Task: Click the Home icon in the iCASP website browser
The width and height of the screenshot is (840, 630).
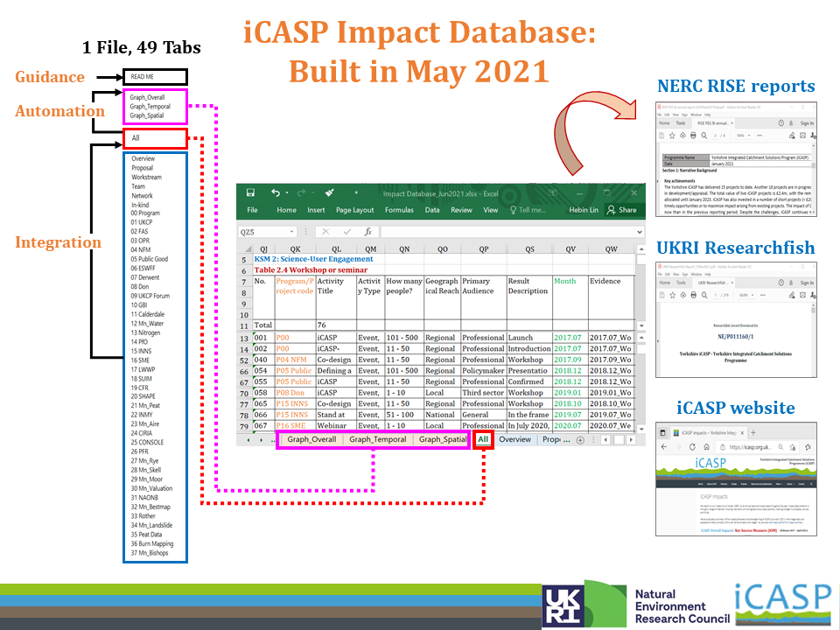Action: coord(707,447)
